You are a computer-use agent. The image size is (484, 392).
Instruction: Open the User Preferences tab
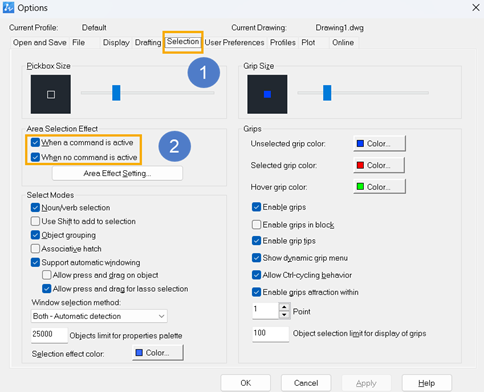tap(234, 43)
